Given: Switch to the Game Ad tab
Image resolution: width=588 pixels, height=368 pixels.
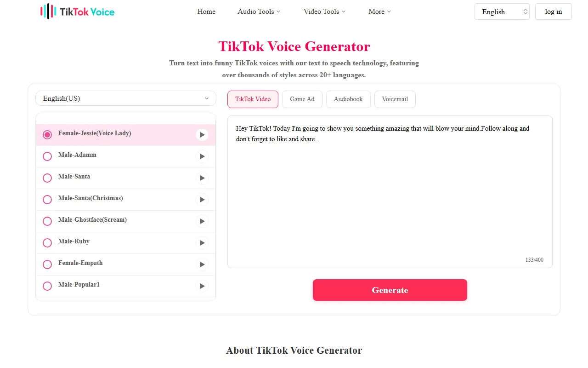Looking at the screenshot, I should point(302,99).
